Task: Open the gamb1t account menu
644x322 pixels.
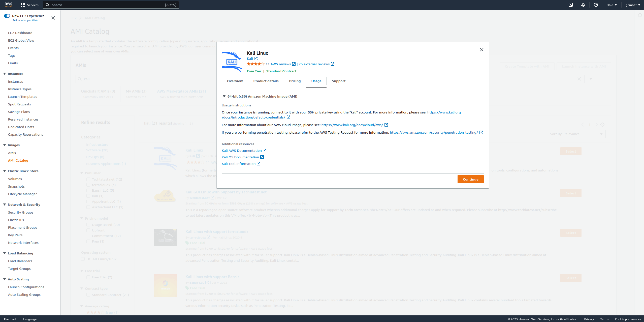Action: tap(633, 5)
